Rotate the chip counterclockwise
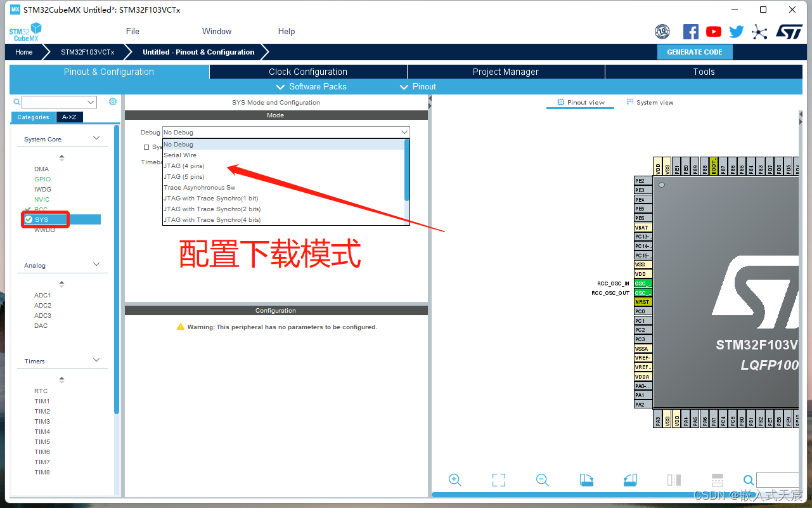812x508 pixels. pyautogui.click(x=630, y=480)
